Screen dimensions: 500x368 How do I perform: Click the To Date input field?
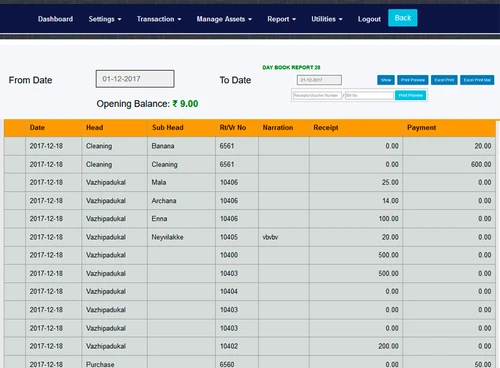click(x=319, y=80)
